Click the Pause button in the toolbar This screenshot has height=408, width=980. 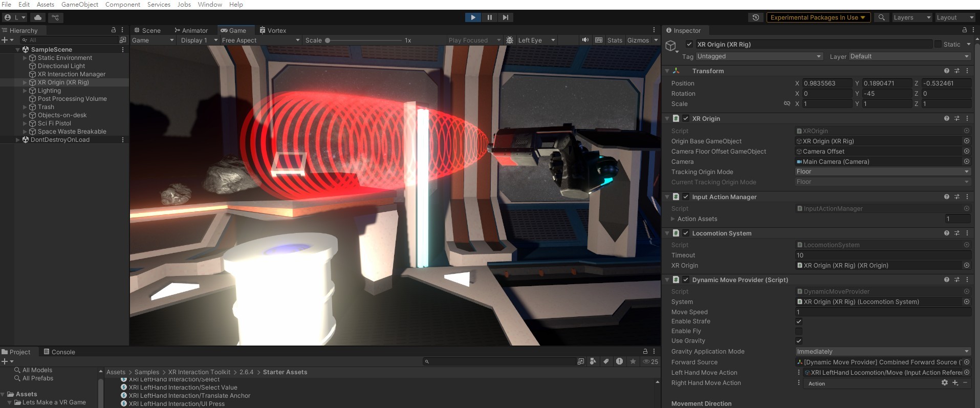point(489,17)
